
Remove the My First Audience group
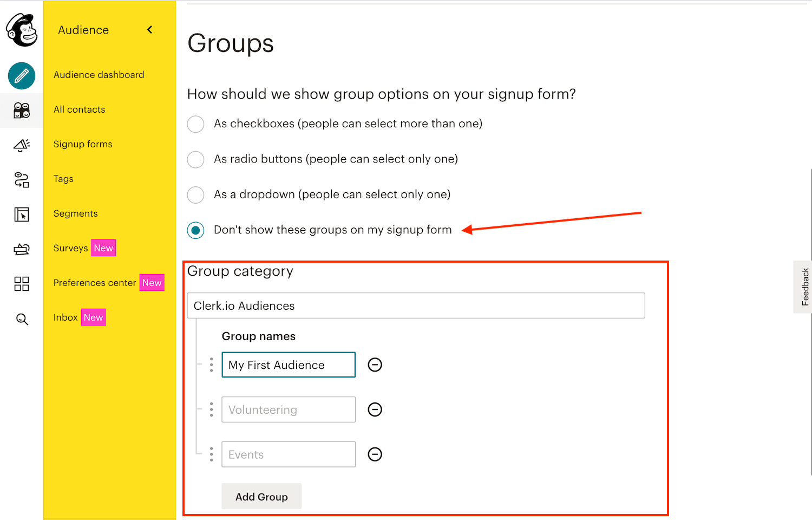pos(375,365)
